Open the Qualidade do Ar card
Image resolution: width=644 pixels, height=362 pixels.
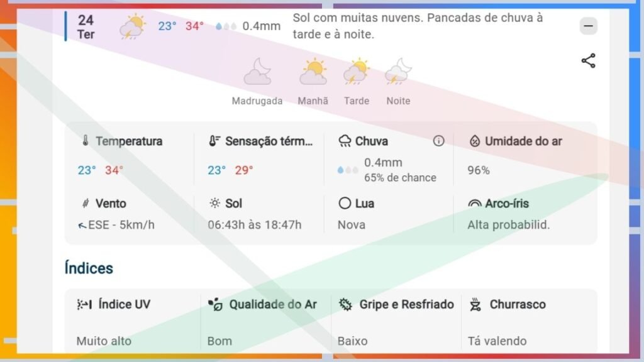pyautogui.click(x=265, y=322)
